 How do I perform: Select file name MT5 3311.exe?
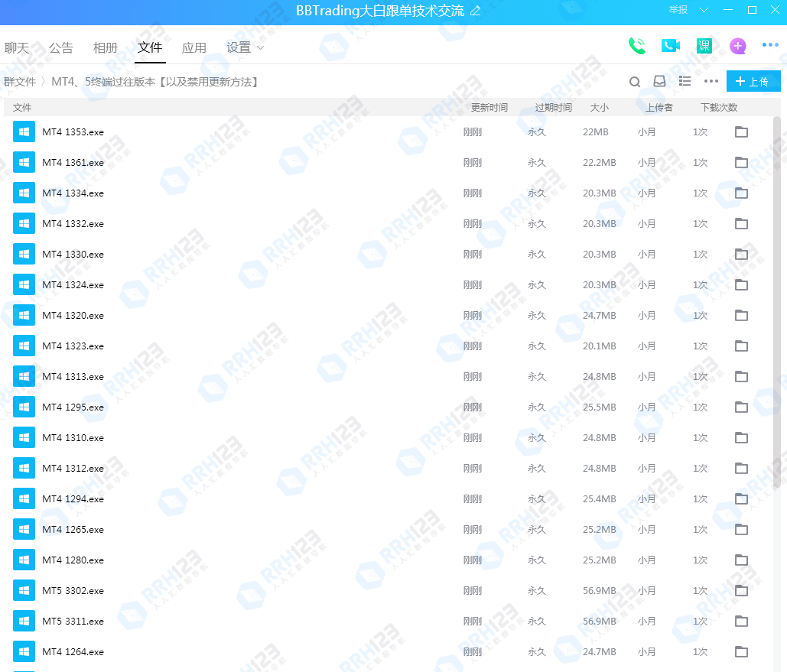[x=73, y=622]
